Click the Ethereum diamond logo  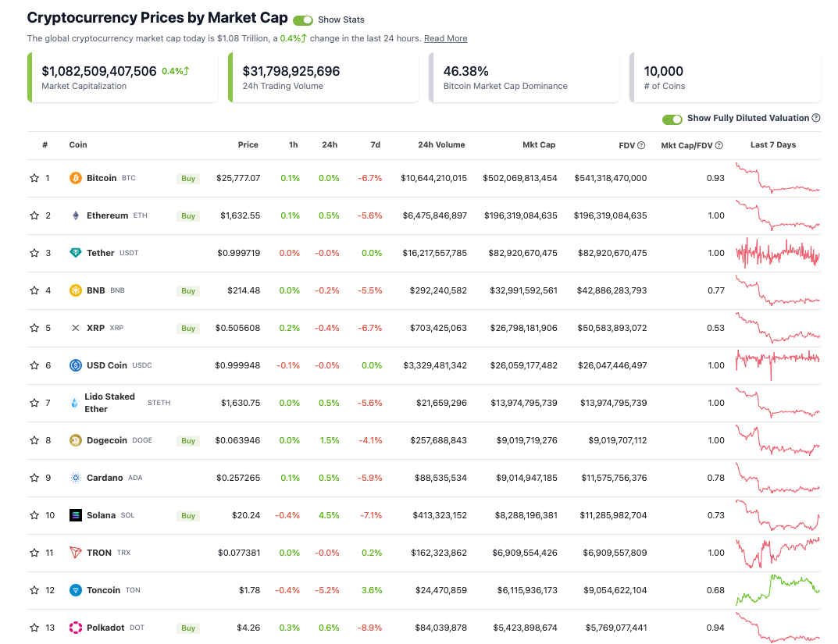(76, 215)
